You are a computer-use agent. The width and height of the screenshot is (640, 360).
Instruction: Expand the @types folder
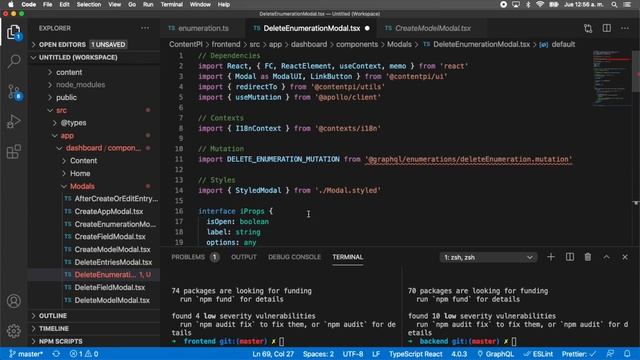pos(73,123)
